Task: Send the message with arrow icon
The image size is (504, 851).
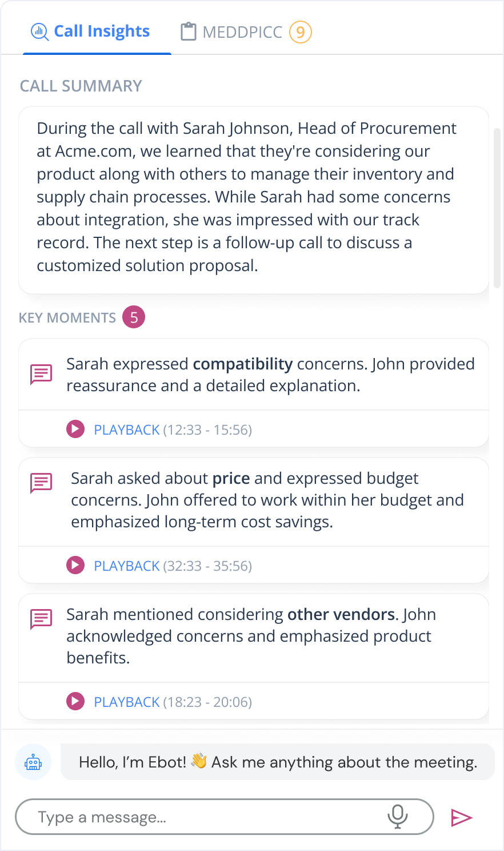Action: coord(462,818)
